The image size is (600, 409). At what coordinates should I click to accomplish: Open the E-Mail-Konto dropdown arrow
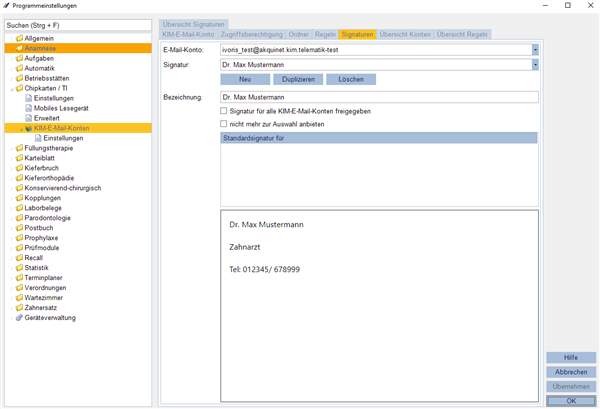coord(535,50)
